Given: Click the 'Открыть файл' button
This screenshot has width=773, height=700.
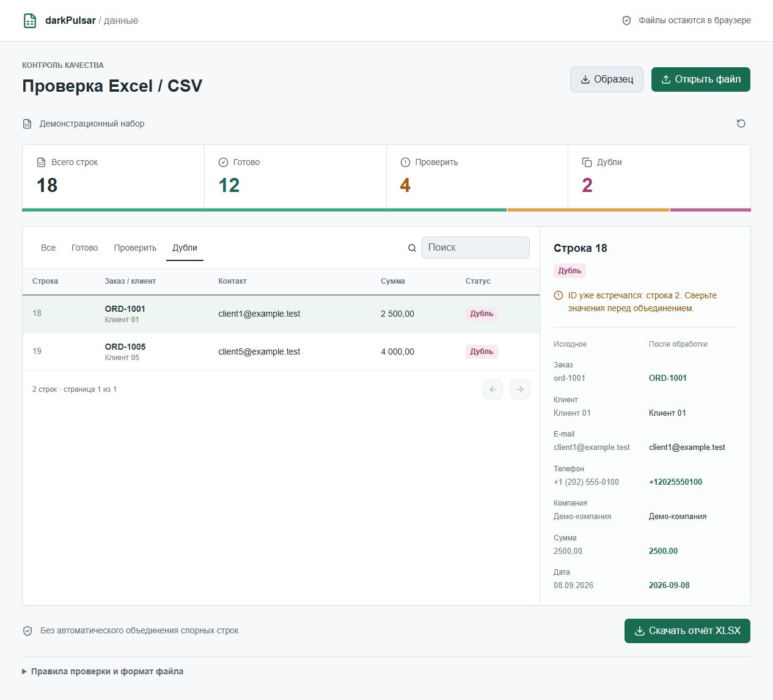Looking at the screenshot, I should pos(701,79).
